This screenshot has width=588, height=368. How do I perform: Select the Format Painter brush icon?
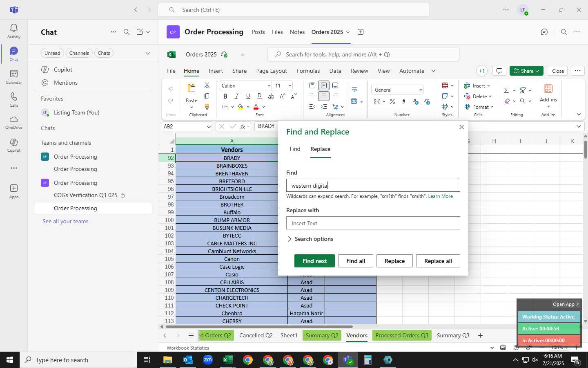207,107
